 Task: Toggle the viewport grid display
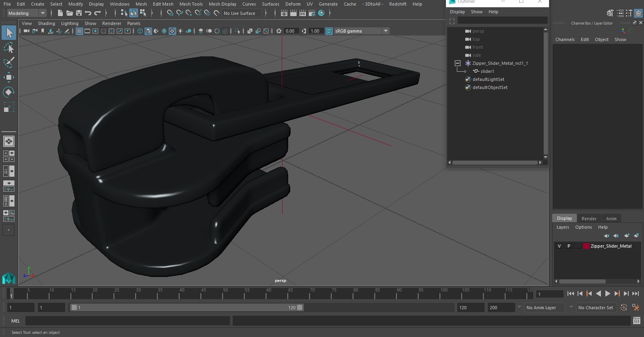[79, 31]
